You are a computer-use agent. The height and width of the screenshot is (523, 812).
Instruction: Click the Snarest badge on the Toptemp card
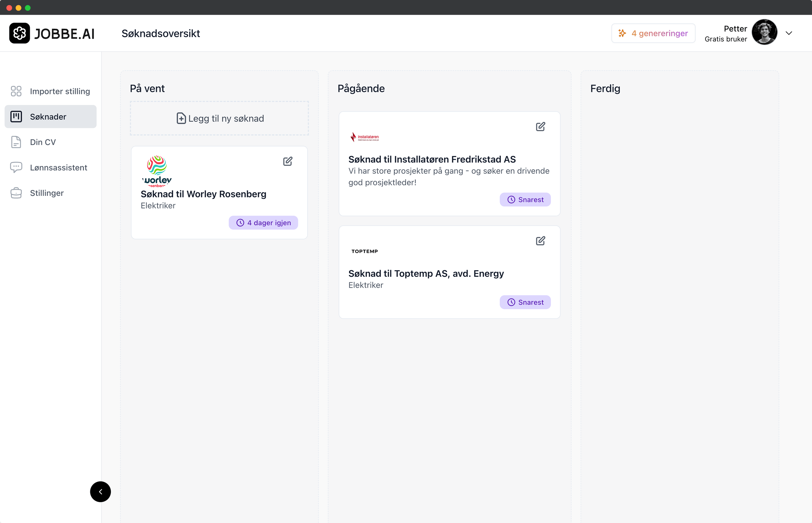pyautogui.click(x=525, y=302)
